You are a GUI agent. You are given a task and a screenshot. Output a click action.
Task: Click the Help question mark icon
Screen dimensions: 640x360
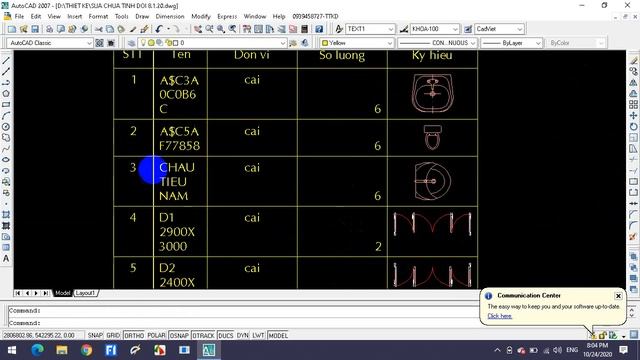click(x=319, y=29)
